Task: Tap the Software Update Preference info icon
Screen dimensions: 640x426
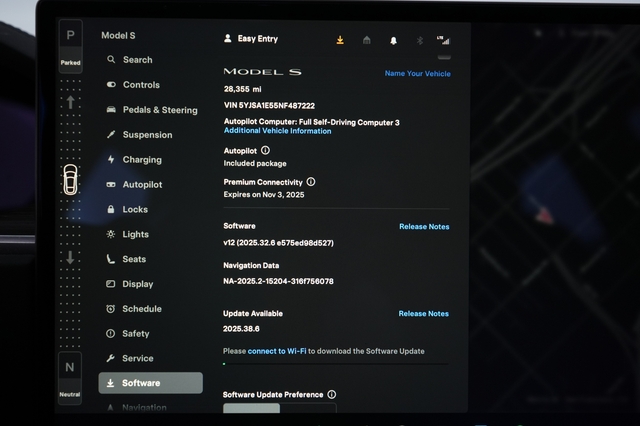Action: coord(332,394)
